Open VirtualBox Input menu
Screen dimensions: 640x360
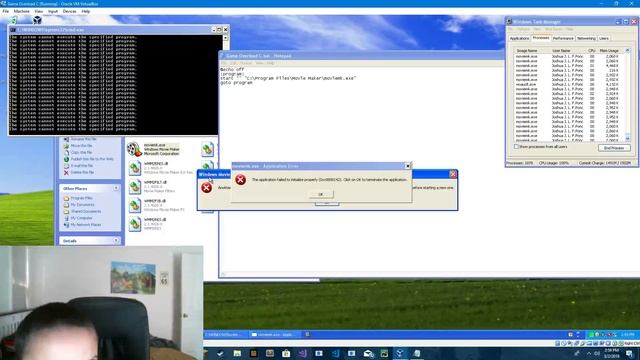53,11
